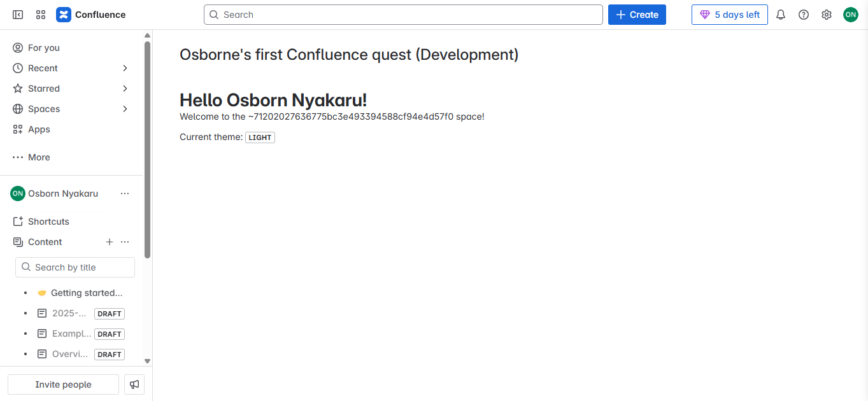Open the Overvi... draft page
The height and width of the screenshot is (401, 868).
click(70, 354)
